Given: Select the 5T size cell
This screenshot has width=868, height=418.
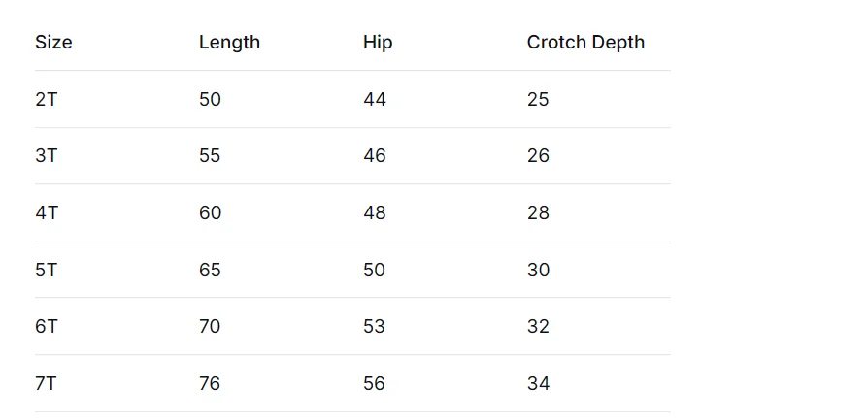Looking at the screenshot, I should (46, 270).
